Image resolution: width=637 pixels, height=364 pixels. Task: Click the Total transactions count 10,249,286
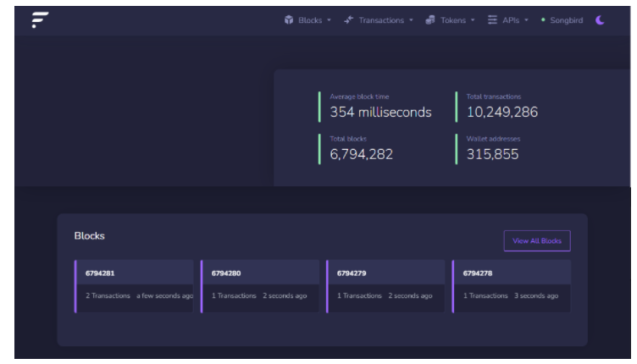click(502, 113)
